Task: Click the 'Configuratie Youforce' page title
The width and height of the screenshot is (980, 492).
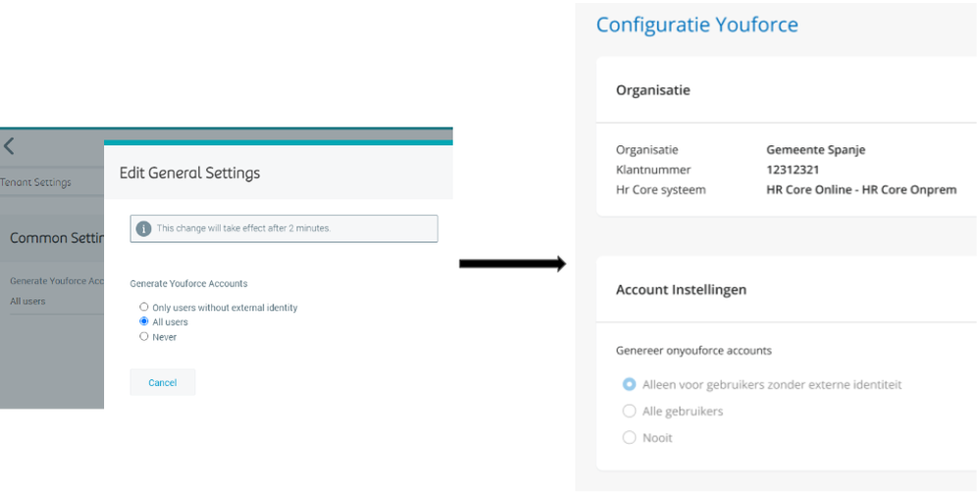Action: click(x=696, y=25)
